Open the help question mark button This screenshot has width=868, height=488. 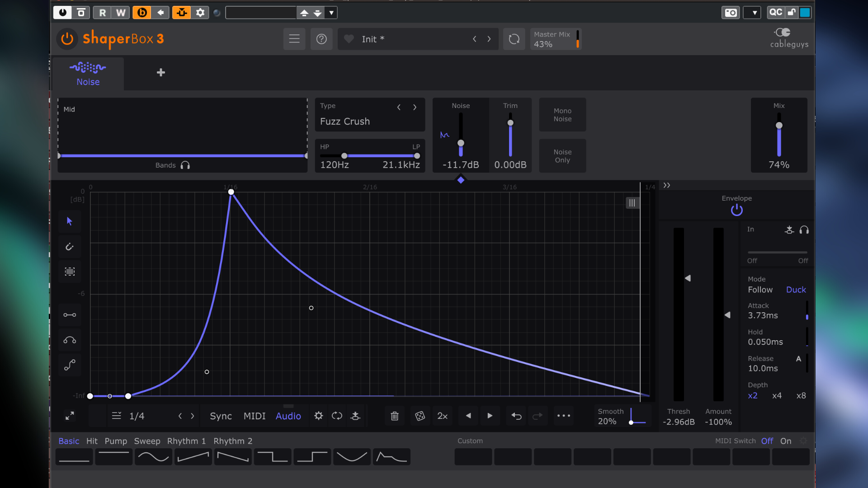click(x=321, y=39)
